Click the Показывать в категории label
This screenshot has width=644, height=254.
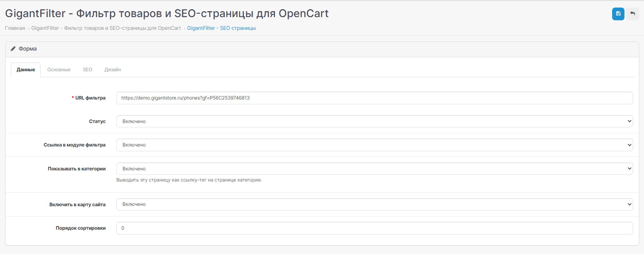[x=77, y=169]
